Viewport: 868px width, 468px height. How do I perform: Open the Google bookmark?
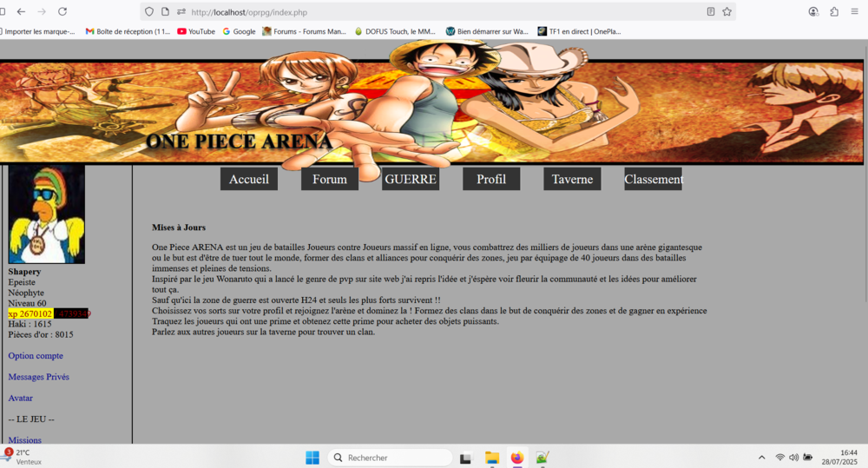(x=240, y=31)
